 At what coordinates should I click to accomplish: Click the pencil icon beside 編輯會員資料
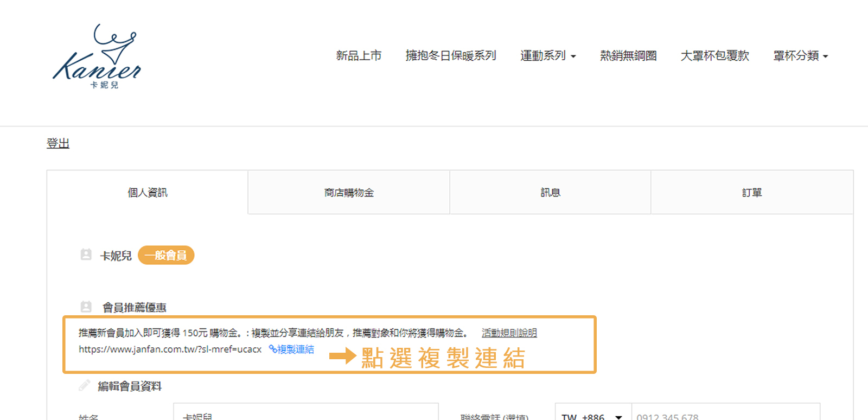[x=84, y=386]
